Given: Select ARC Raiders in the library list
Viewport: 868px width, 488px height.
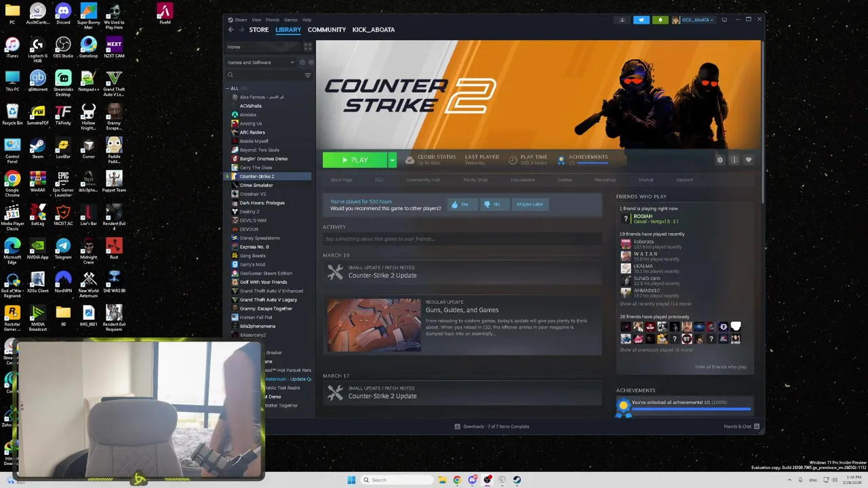Looking at the screenshot, I should 252,132.
